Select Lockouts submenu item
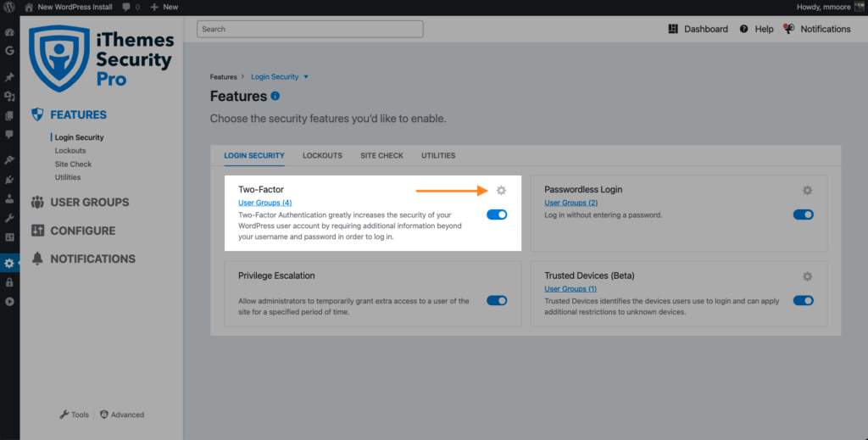The width and height of the screenshot is (868, 440). (x=70, y=151)
